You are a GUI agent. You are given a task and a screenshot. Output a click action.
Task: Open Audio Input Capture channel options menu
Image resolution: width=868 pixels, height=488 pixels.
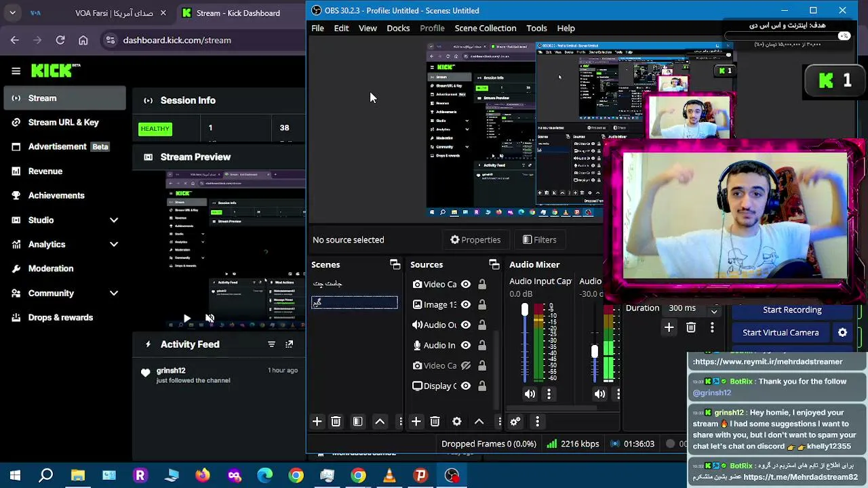click(549, 394)
